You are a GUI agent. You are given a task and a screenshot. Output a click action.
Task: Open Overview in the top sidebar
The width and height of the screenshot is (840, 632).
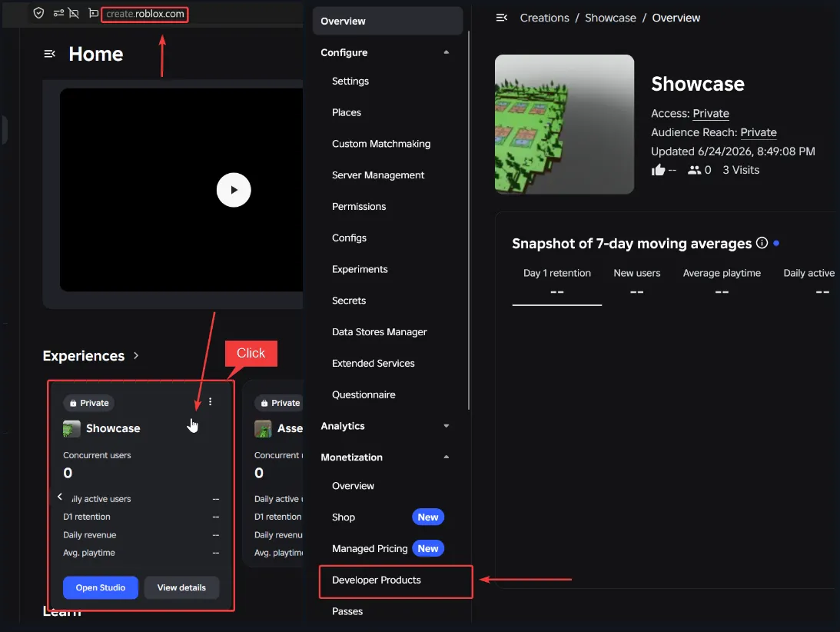tap(387, 21)
